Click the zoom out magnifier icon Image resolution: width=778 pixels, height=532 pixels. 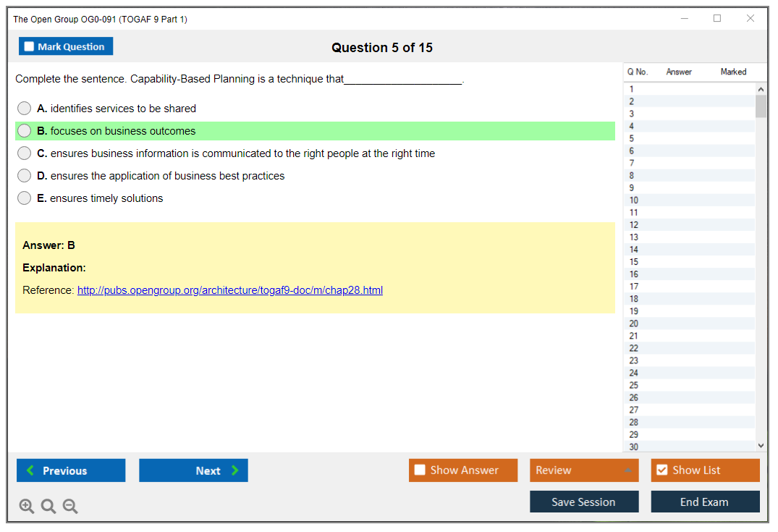tap(70, 506)
